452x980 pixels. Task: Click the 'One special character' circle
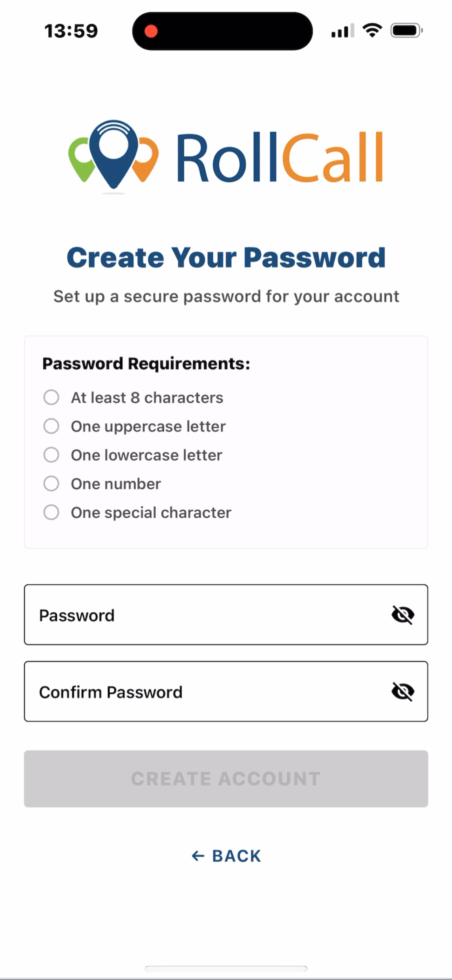pyautogui.click(x=52, y=512)
